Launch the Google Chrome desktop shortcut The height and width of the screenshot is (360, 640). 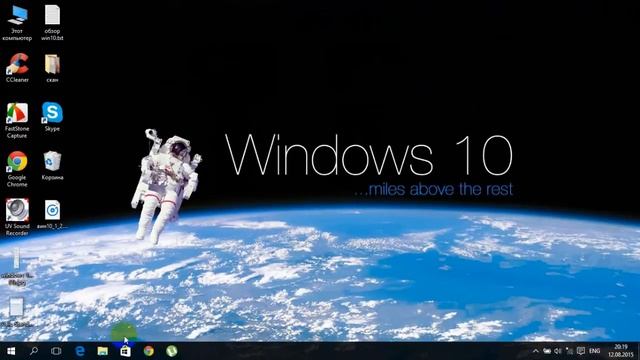tap(17, 169)
